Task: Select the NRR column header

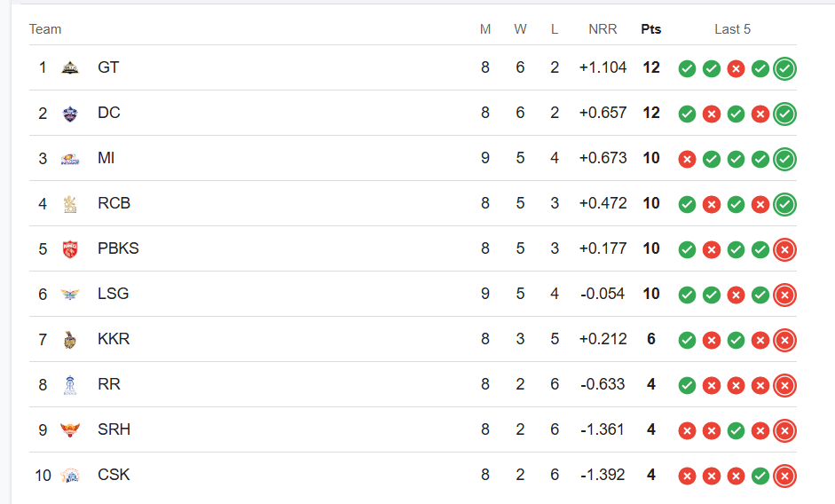Action: click(603, 29)
